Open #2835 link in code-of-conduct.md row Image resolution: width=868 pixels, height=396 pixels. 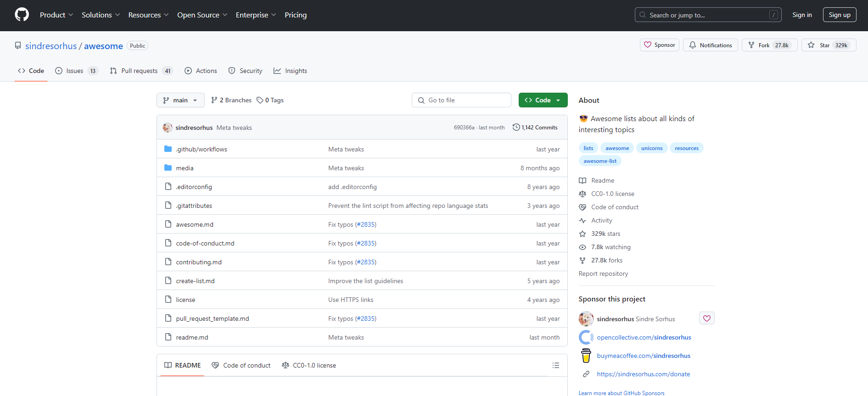click(x=366, y=243)
